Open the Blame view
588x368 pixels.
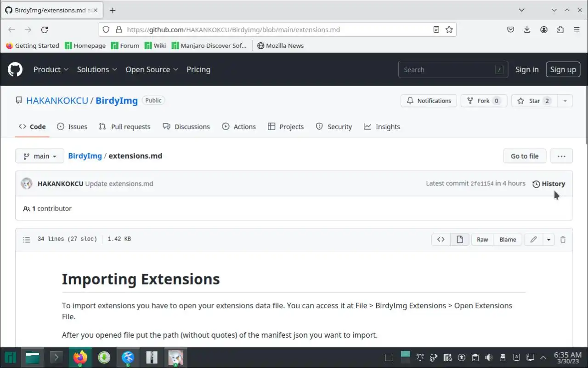(x=508, y=239)
